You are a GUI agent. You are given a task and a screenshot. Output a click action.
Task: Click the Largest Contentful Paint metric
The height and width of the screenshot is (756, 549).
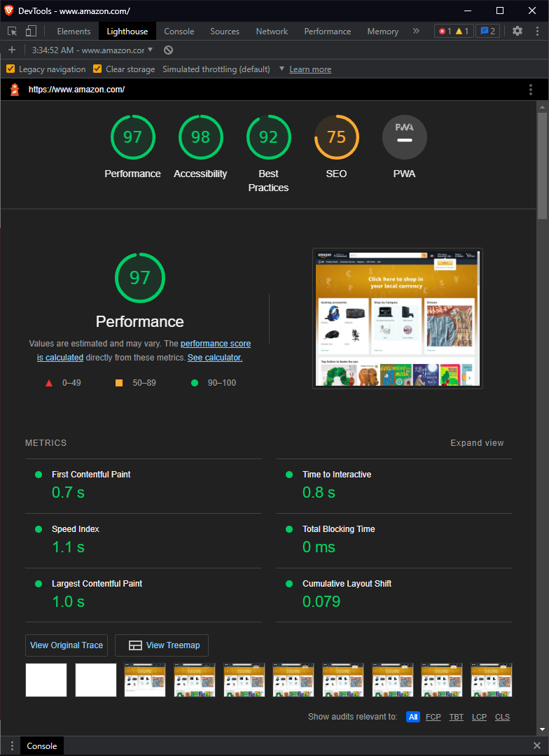[x=144, y=595]
